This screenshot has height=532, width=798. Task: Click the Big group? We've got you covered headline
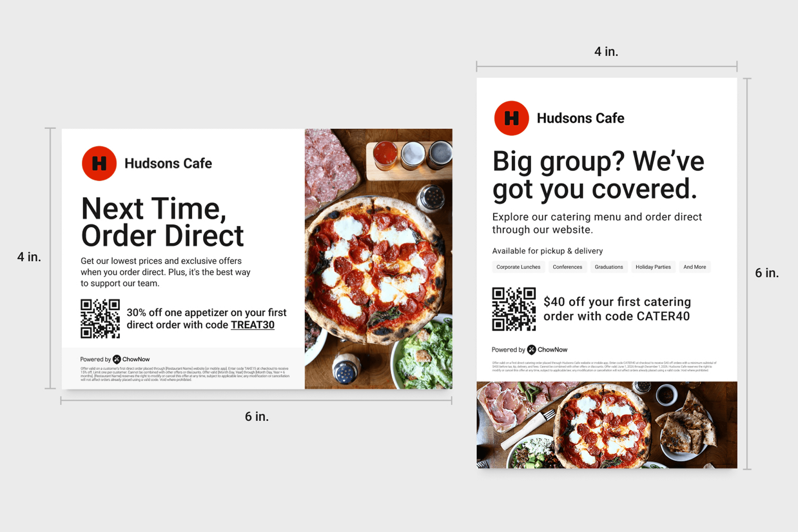pos(598,175)
